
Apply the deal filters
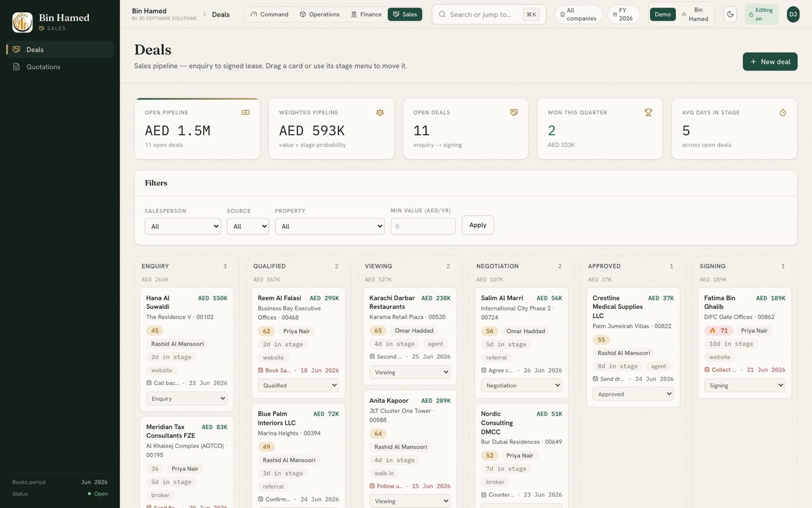[x=478, y=225]
